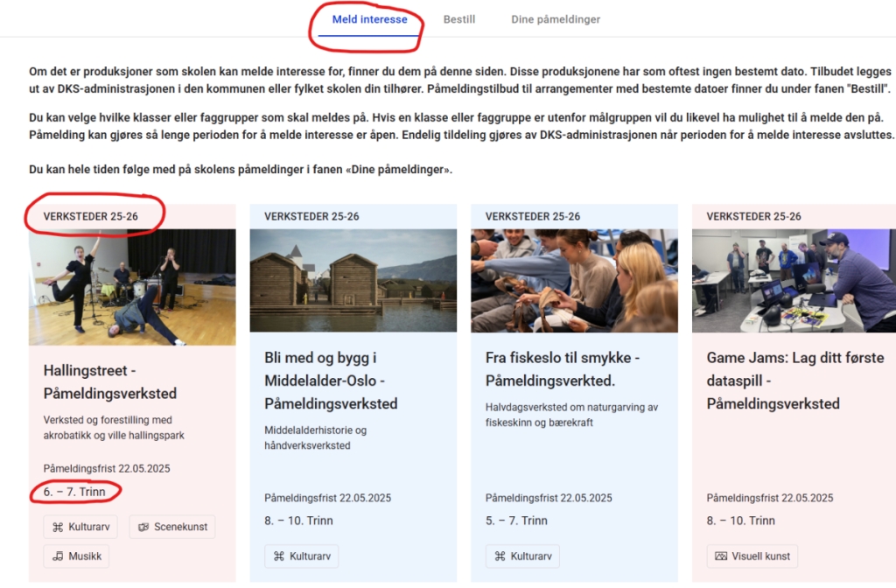The height and width of the screenshot is (588, 896).
Task: Open Bli med og bygg i Middelalder-Oslo title
Action: pyautogui.click(x=331, y=381)
